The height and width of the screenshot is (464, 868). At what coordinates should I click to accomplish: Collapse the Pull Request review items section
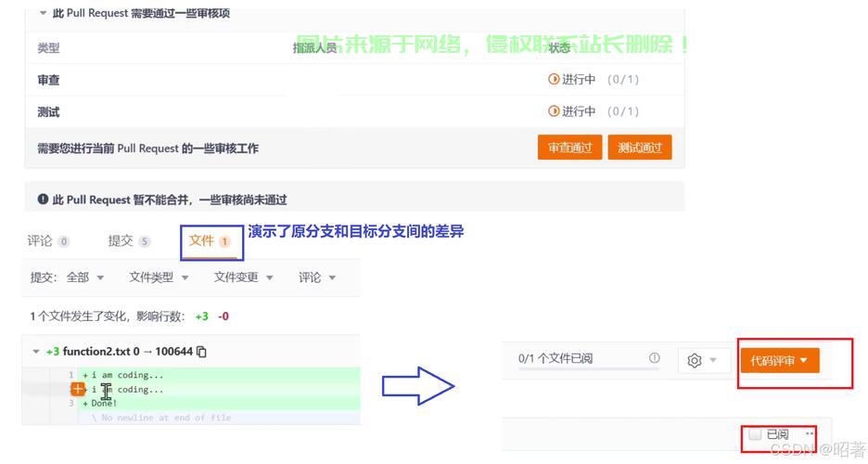click(x=43, y=14)
